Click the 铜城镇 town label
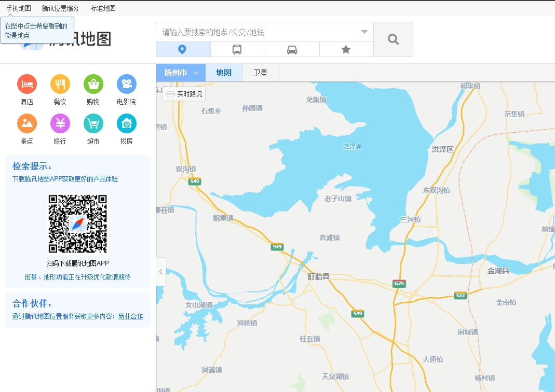555x392 pixels. click(x=468, y=332)
